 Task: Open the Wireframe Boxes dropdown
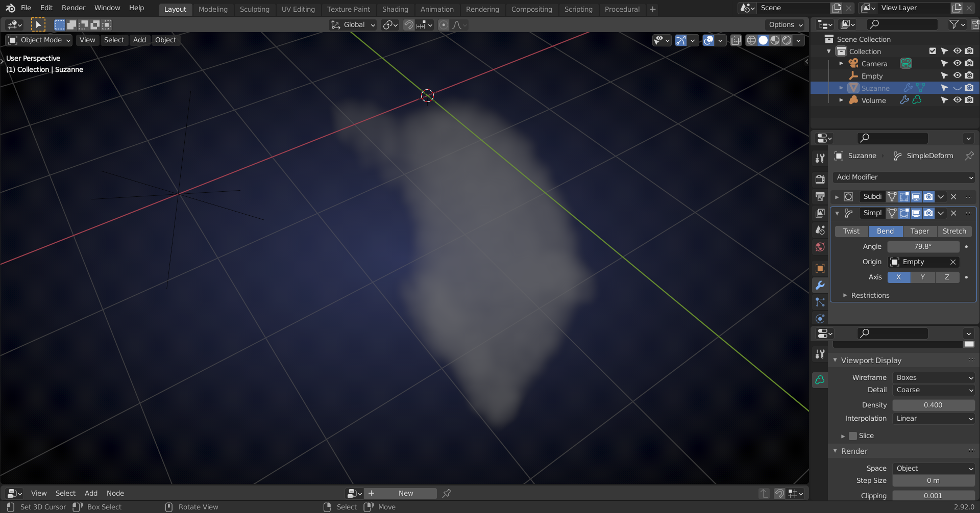coord(934,377)
